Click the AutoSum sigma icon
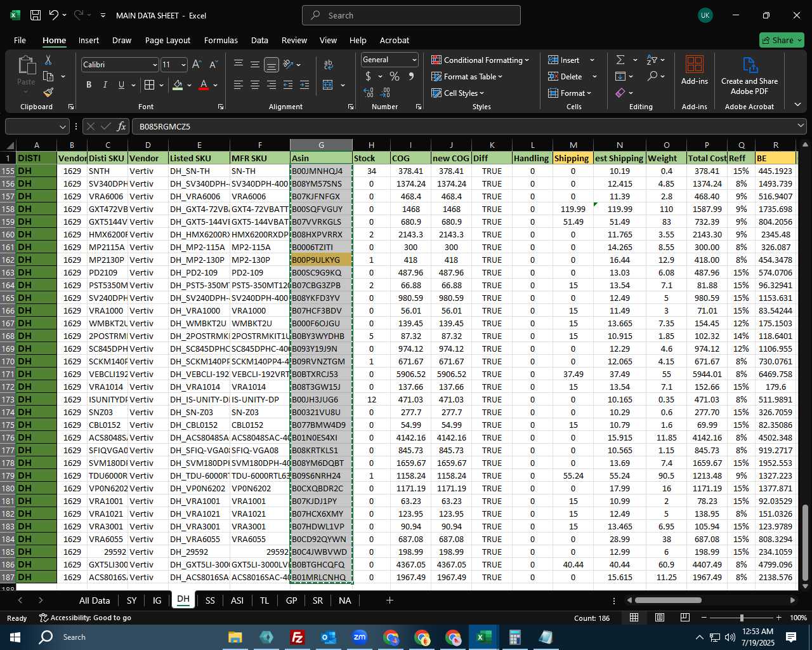 pyautogui.click(x=620, y=60)
